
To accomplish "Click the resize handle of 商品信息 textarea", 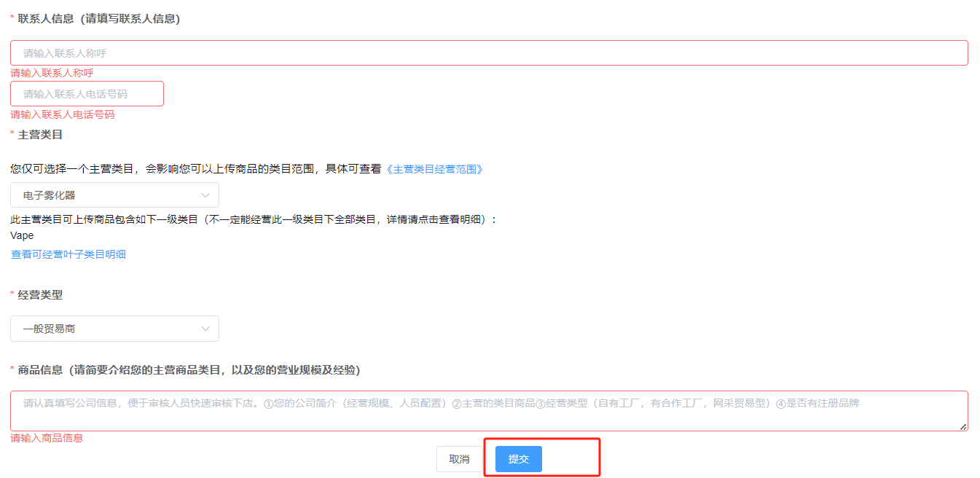I will point(963,426).
